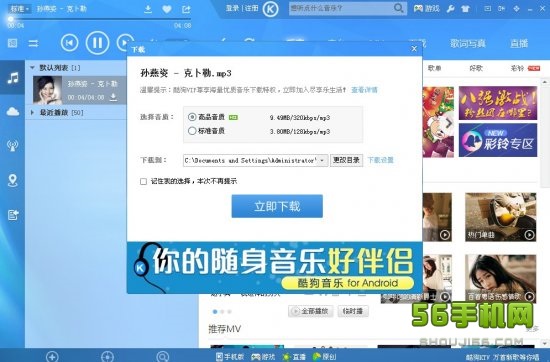Viewport: 550px width, 362px height.
Task: Share the current song
Action: (x=186, y=9)
